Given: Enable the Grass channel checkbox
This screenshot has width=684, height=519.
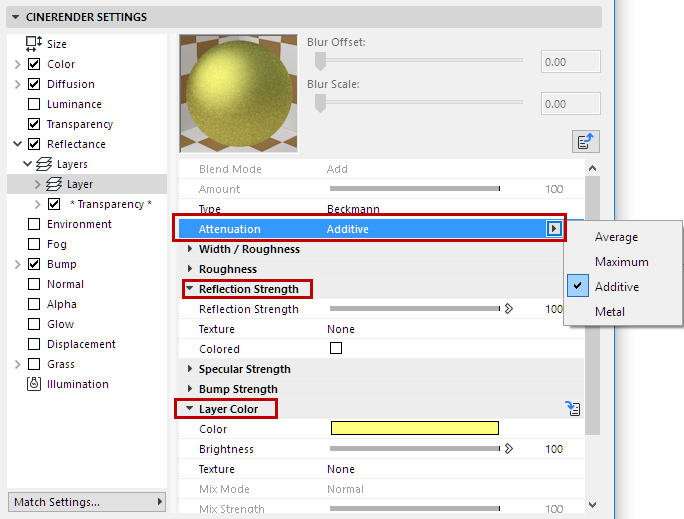Looking at the screenshot, I should (x=34, y=364).
